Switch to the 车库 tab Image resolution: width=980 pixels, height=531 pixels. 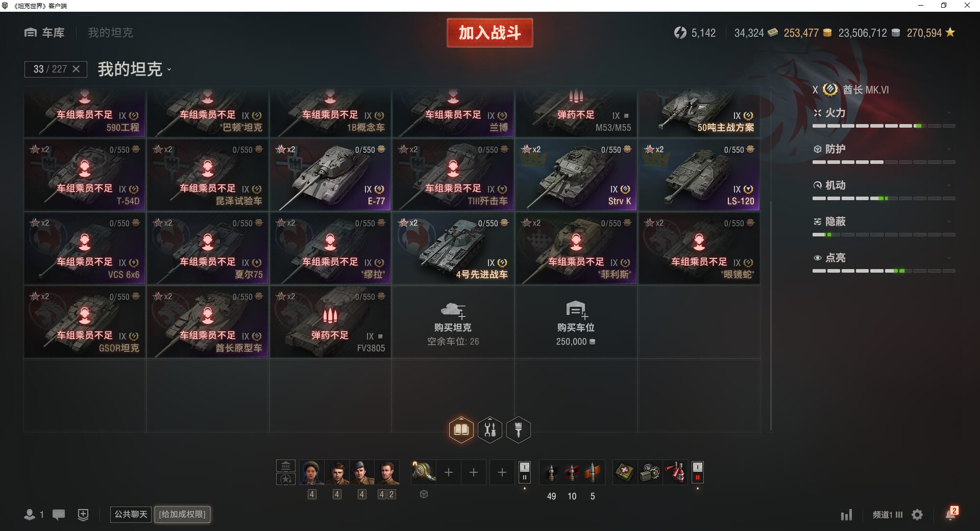(44, 33)
